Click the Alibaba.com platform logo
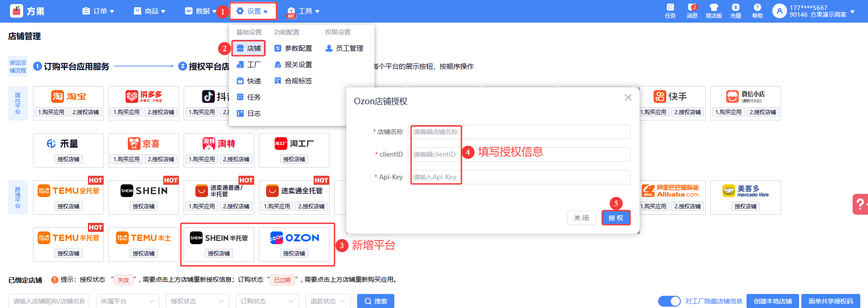Image resolution: width=868 pixels, height=308 pixels. [670, 191]
